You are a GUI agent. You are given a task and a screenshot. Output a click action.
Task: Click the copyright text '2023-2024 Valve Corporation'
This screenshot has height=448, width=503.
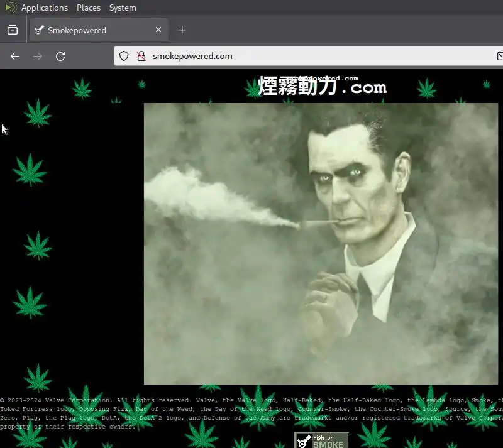click(60, 400)
